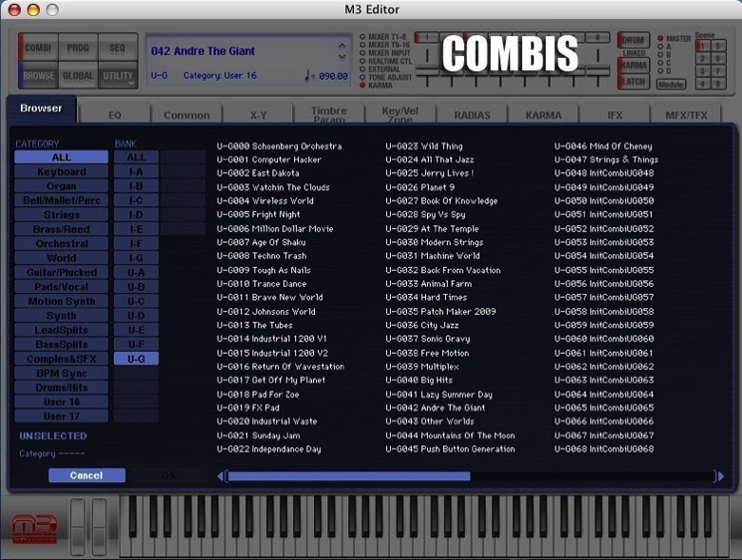Select combi U-G047 Strings & Things
Viewport: 742px width, 560px height.
606,160
